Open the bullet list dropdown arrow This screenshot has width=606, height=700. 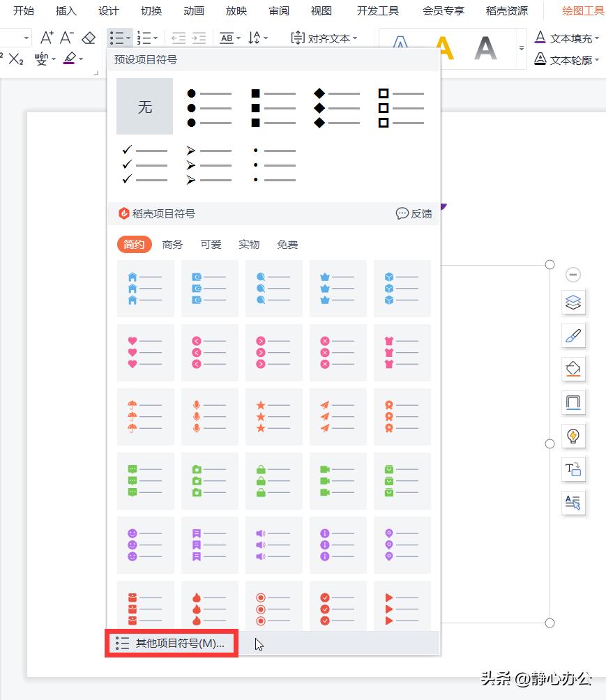tap(128, 38)
